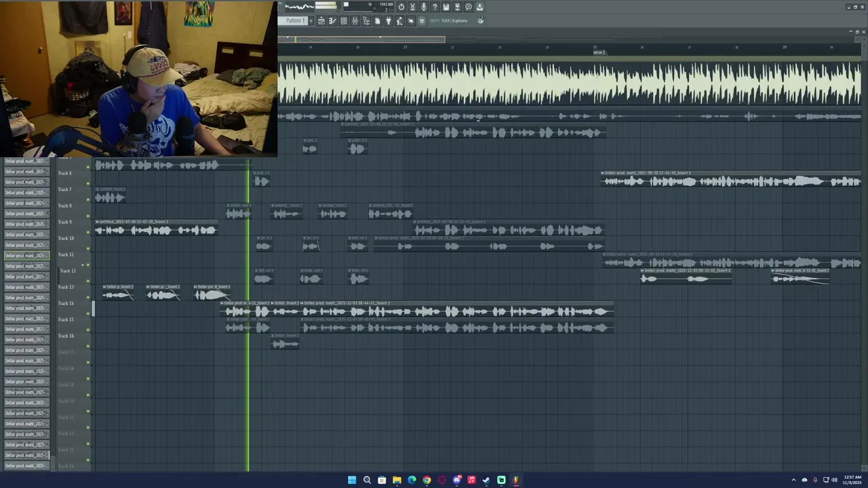Screen dimensions: 868x488
Task: Save project with the floppy disk icon
Action: (446, 7)
